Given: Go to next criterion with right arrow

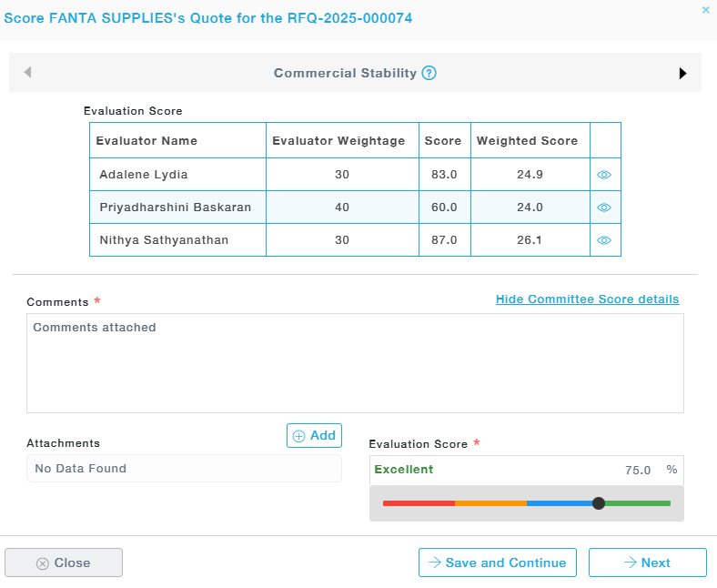Looking at the screenshot, I should point(683,74).
